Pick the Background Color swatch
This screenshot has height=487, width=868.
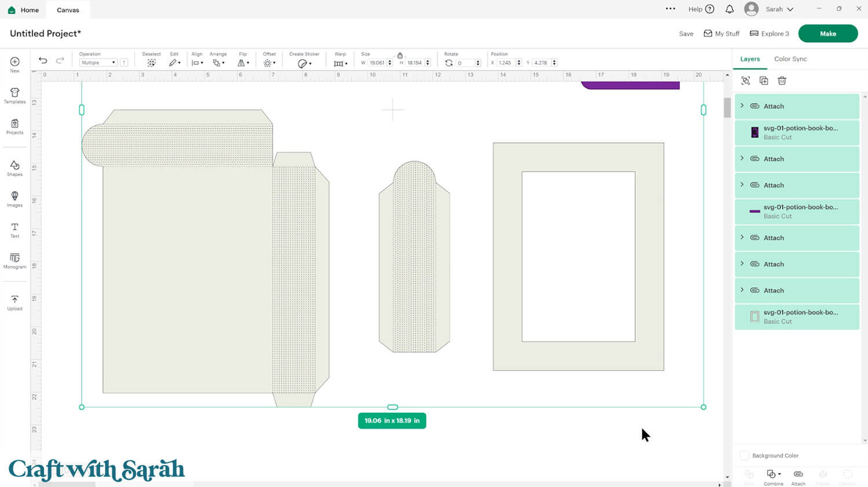745,456
